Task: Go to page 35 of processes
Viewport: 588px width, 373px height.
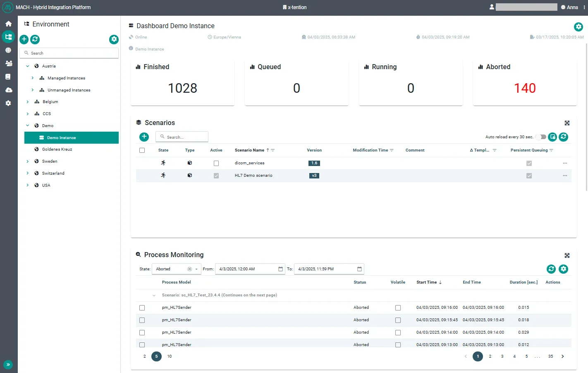Action: (x=550, y=356)
